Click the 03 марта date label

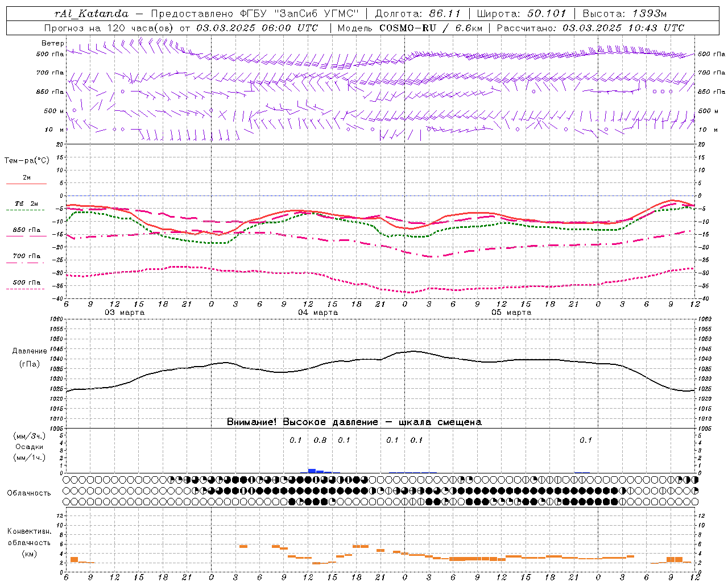pos(125,313)
